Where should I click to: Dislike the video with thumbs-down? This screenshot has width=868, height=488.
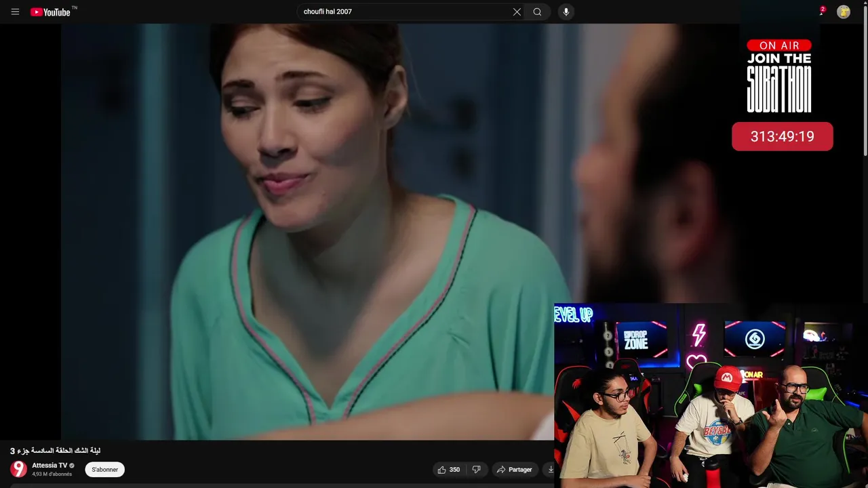pyautogui.click(x=476, y=470)
